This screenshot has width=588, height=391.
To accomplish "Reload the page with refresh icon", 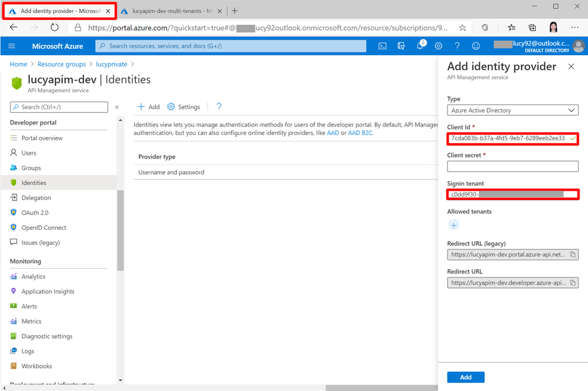I will pyautogui.click(x=54, y=27).
